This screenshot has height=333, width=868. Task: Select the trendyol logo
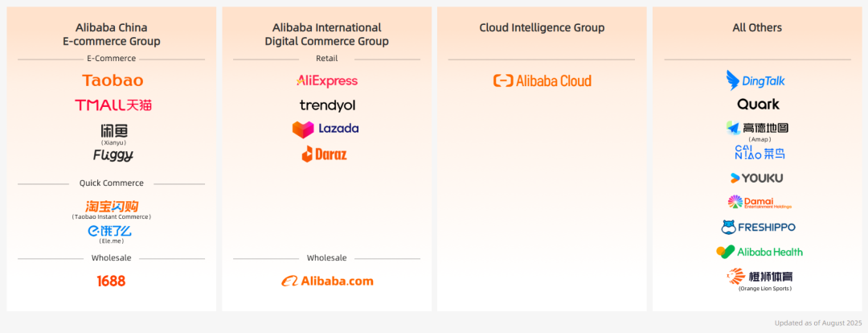pos(327,105)
